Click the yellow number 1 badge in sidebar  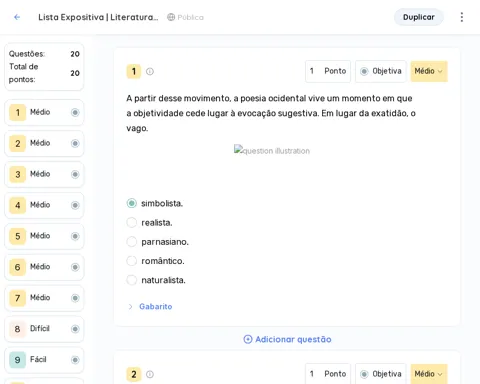pyautogui.click(x=18, y=112)
